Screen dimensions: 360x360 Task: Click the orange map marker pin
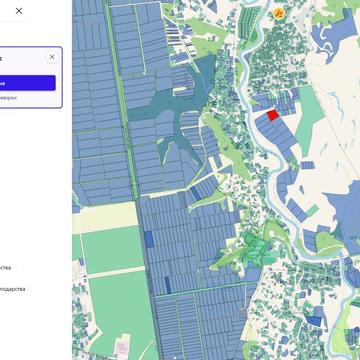(278, 14)
